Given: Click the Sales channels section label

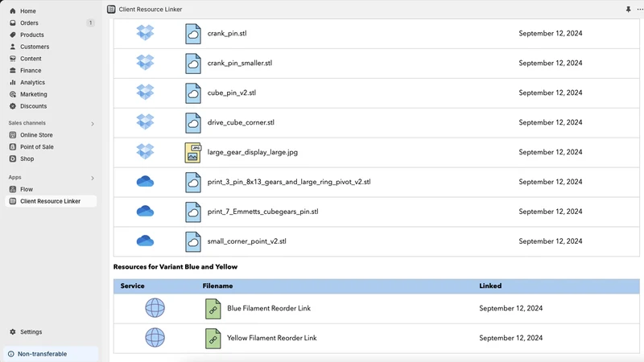Looking at the screenshot, I should click(27, 123).
